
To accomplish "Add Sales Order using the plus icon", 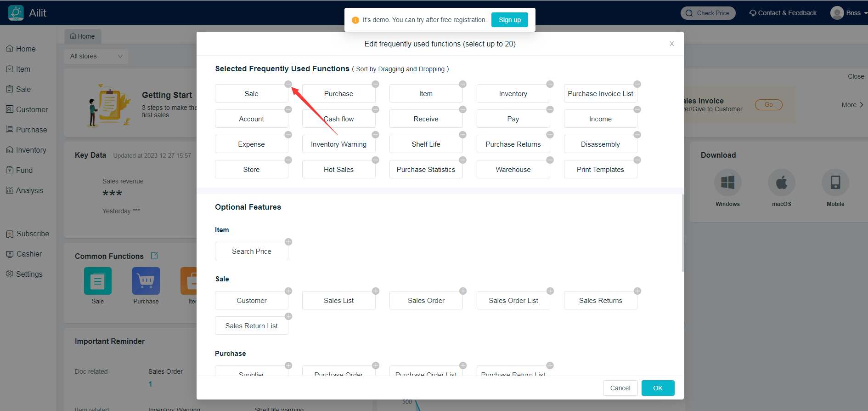I will click(463, 291).
